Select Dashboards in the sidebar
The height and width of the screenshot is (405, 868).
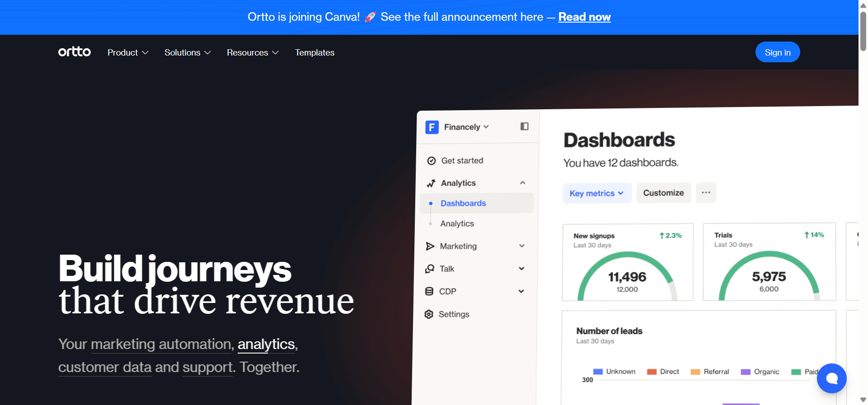click(477, 203)
